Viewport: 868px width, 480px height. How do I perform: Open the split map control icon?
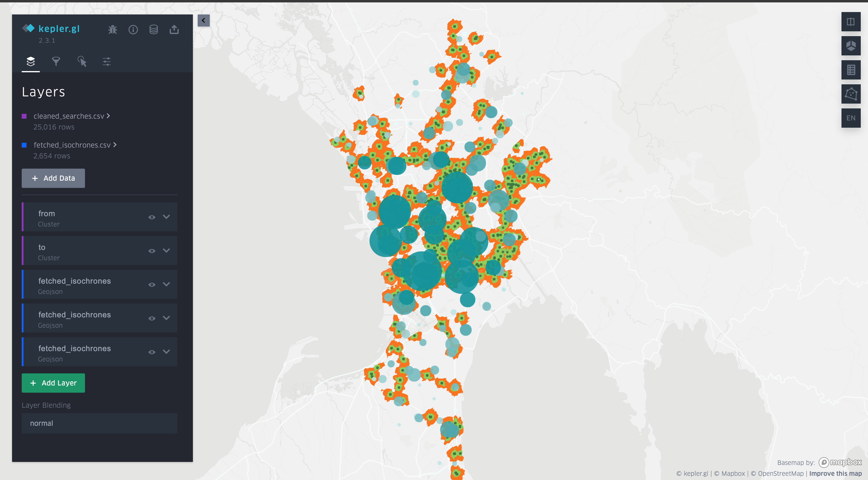[x=851, y=22]
